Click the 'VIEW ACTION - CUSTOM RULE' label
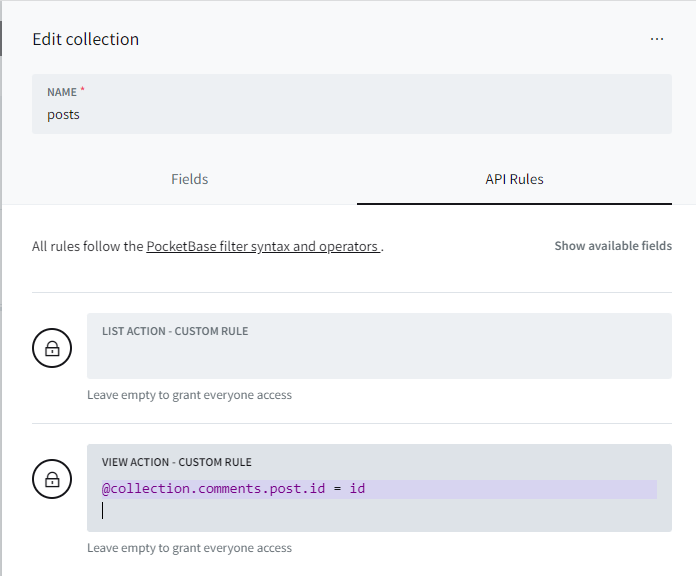 (177, 462)
